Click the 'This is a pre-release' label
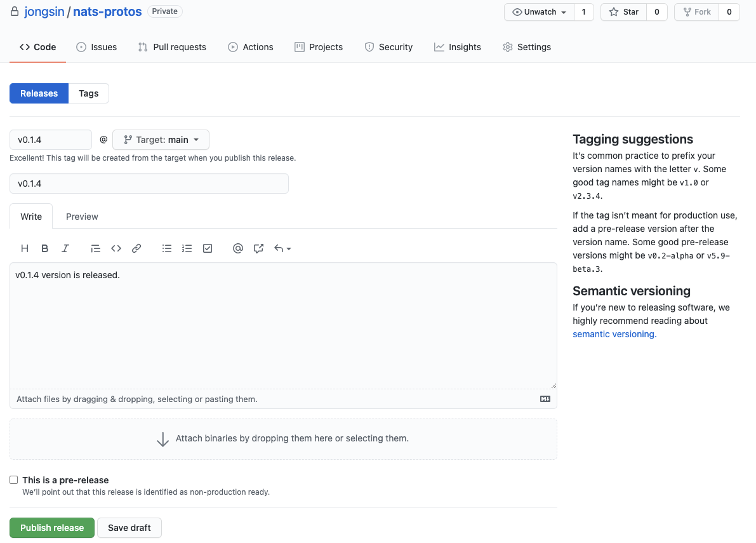Screen dimensions: 756x543 click(x=65, y=480)
